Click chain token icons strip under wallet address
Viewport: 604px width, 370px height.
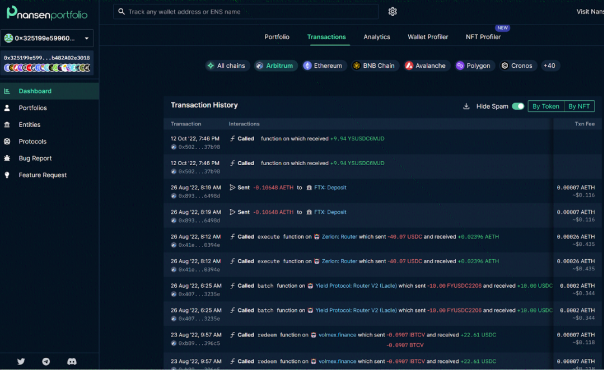click(x=47, y=68)
